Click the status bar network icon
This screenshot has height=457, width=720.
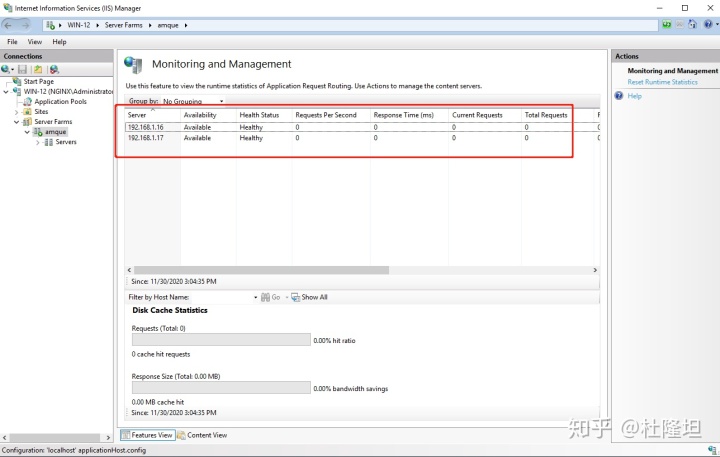tap(713, 450)
